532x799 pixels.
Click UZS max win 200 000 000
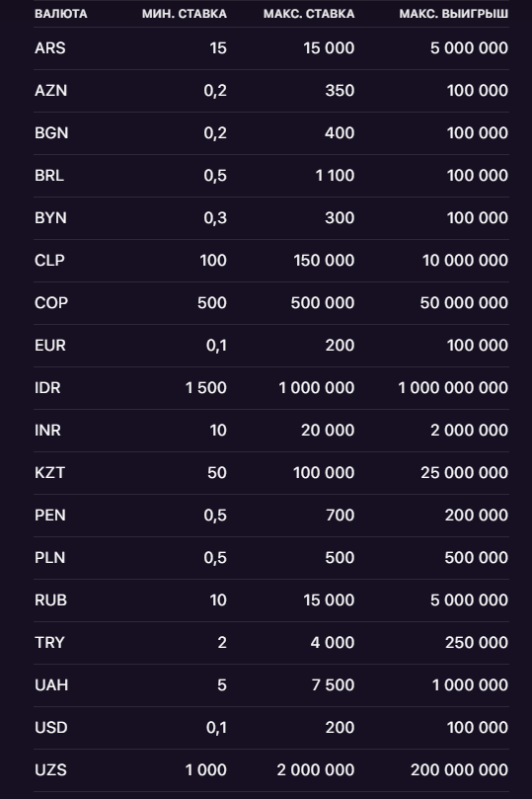click(x=459, y=770)
